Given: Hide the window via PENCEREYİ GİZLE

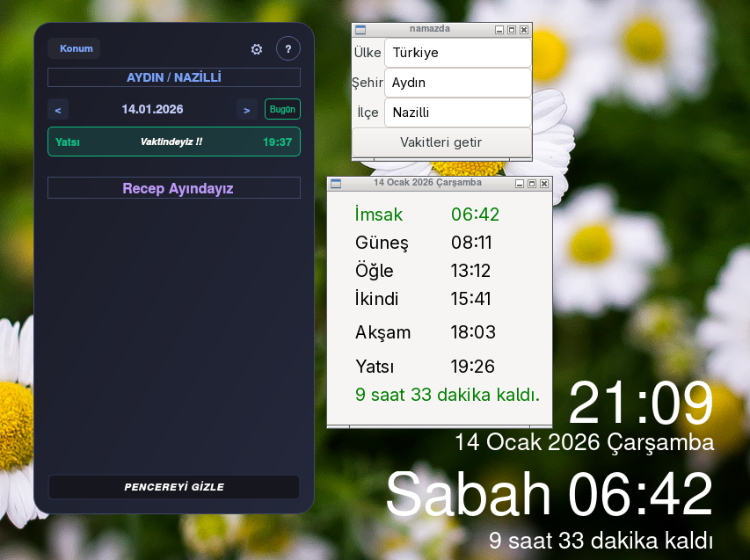Looking at the screenshot, I should click(x=174, y=487).
